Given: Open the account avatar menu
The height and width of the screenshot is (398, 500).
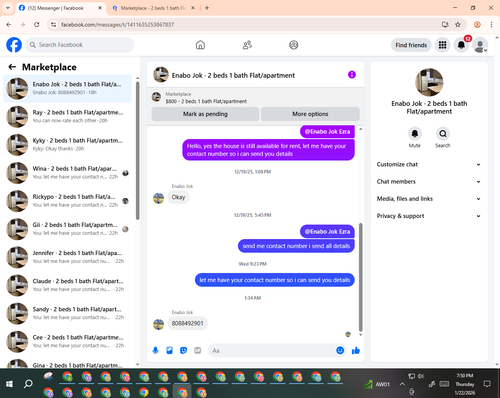Looking at the screenshot, I should (x=480, y=45).
